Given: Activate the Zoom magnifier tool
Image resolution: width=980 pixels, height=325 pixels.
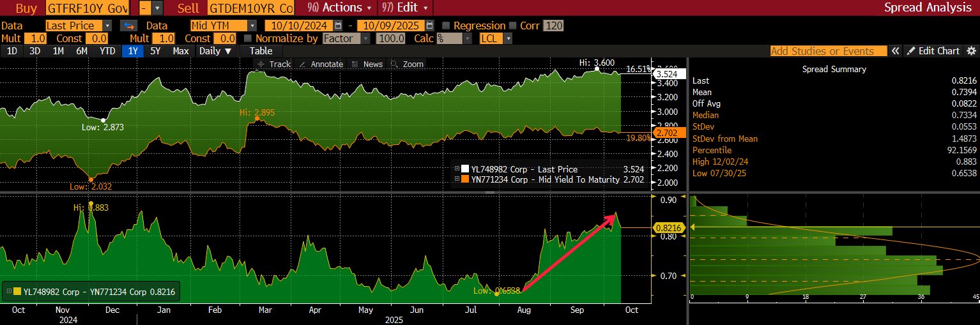Looking at the screenshot, I should [407, 64].
